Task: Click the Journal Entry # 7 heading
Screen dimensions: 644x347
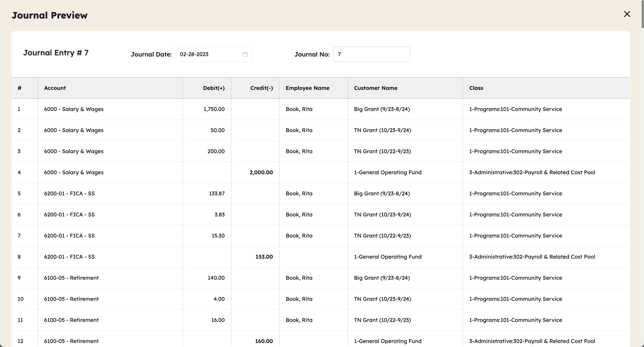Action: pos(56,53)
